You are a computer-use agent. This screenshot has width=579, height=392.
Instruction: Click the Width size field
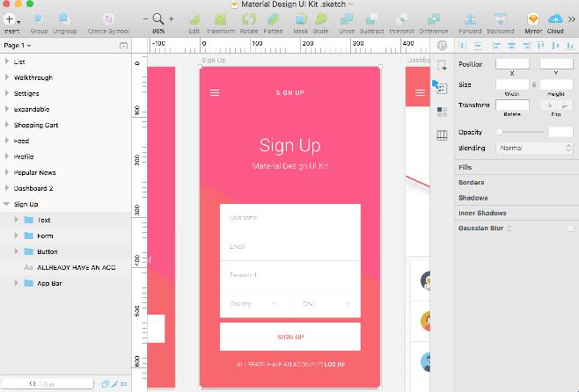(512, 84)
